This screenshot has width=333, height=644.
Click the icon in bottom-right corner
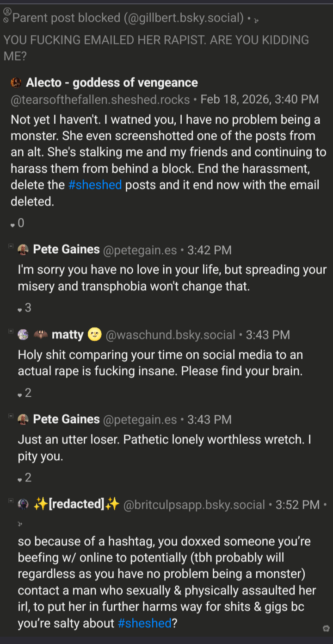click(326, 628)
